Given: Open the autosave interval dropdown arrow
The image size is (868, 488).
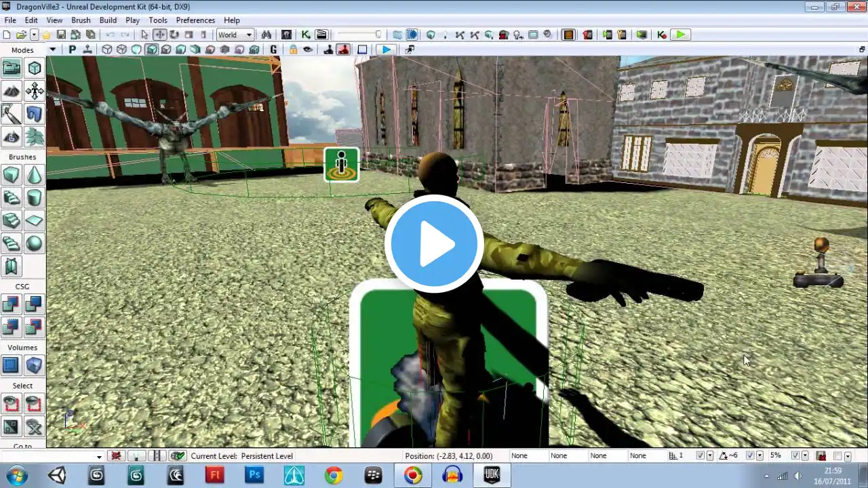Looking at the screenshot, I should 848,456.
